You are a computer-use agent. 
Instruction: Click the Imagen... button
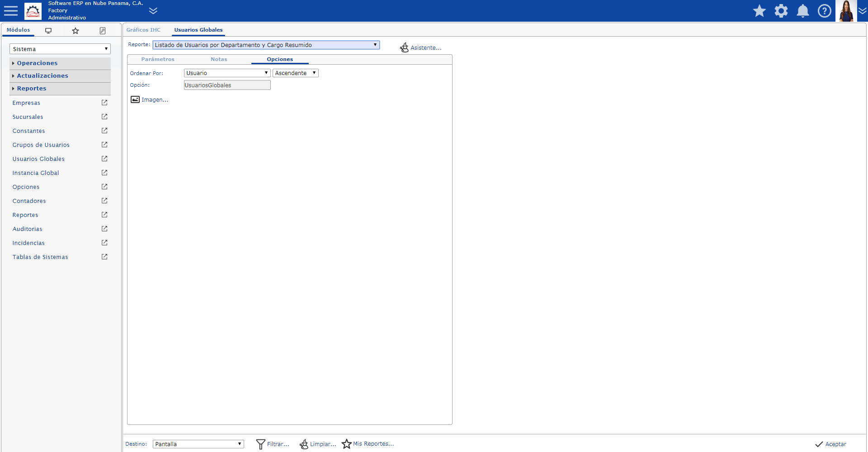pos(149,99)
